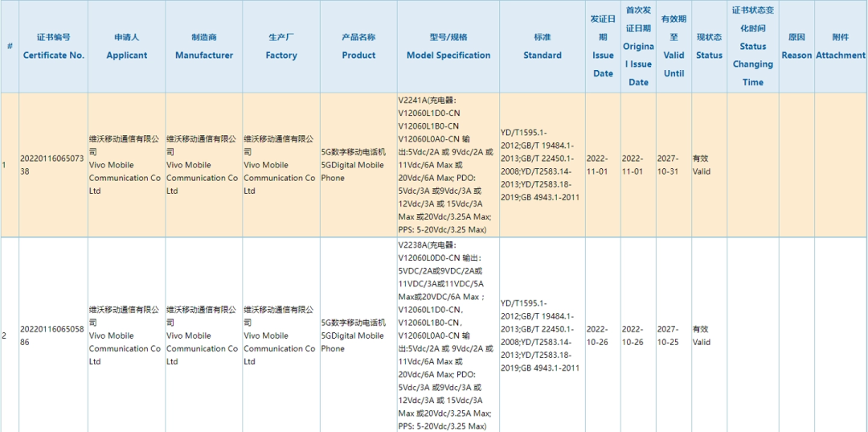Click the Manufacturer cell in row 1
The image size is (868, 432).
[x=204, y=164]
